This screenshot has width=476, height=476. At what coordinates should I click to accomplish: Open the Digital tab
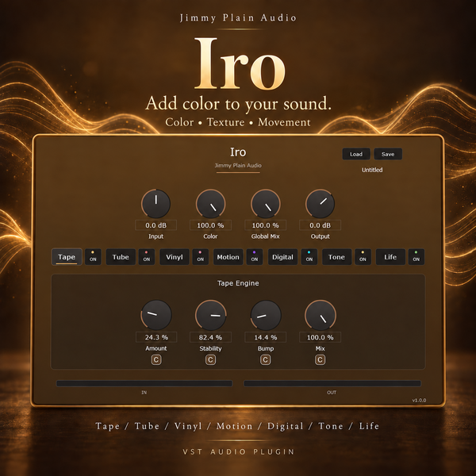click(282, 257)
